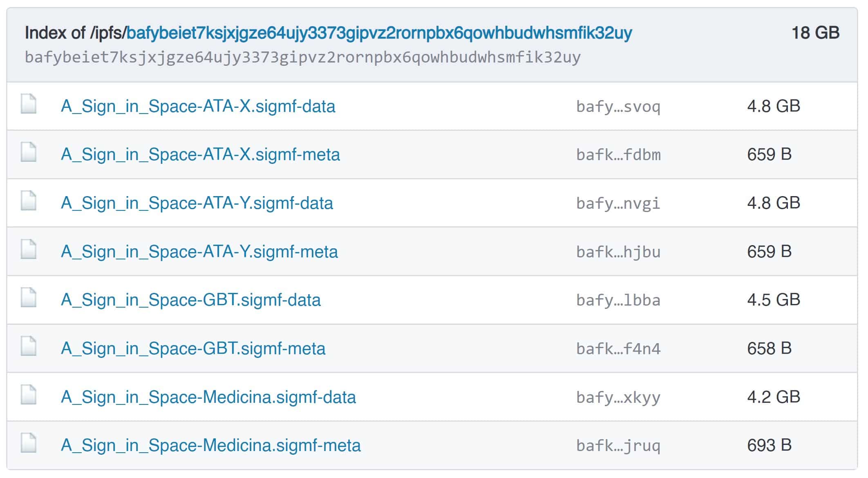Open the bafybeiet7ksj… directory link in header

[x=379, y=33]
